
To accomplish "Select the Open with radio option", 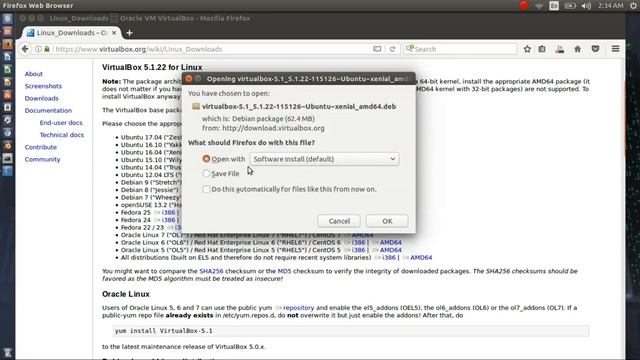I will coord(206,159).
